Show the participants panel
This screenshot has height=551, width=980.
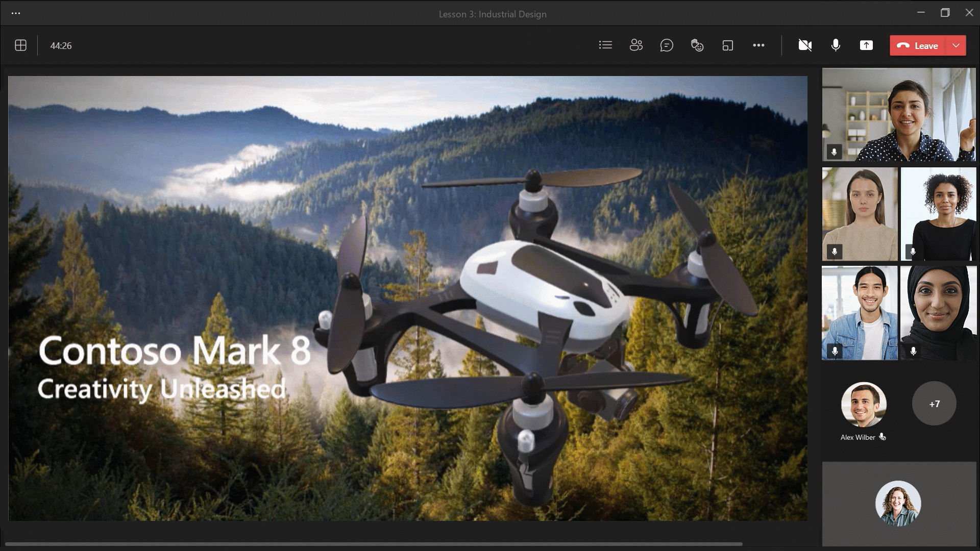pyautogui.click(x=636, y=45)
